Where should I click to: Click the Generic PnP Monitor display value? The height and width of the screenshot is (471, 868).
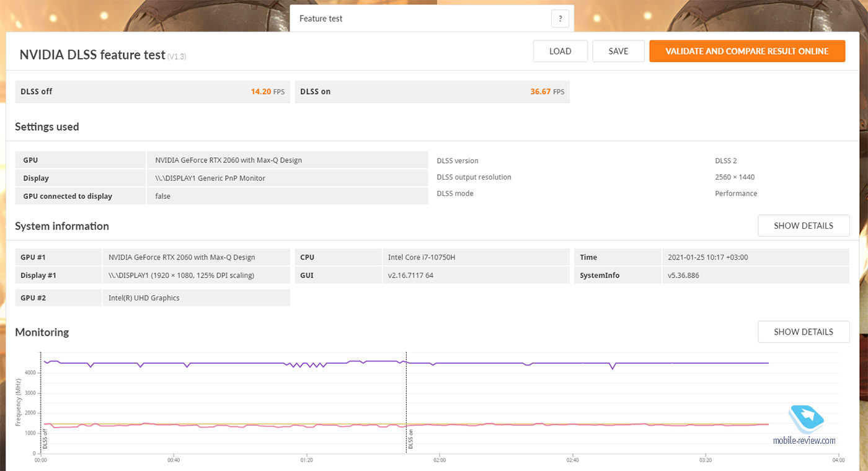pyautogui.click(x=210, y=178)
